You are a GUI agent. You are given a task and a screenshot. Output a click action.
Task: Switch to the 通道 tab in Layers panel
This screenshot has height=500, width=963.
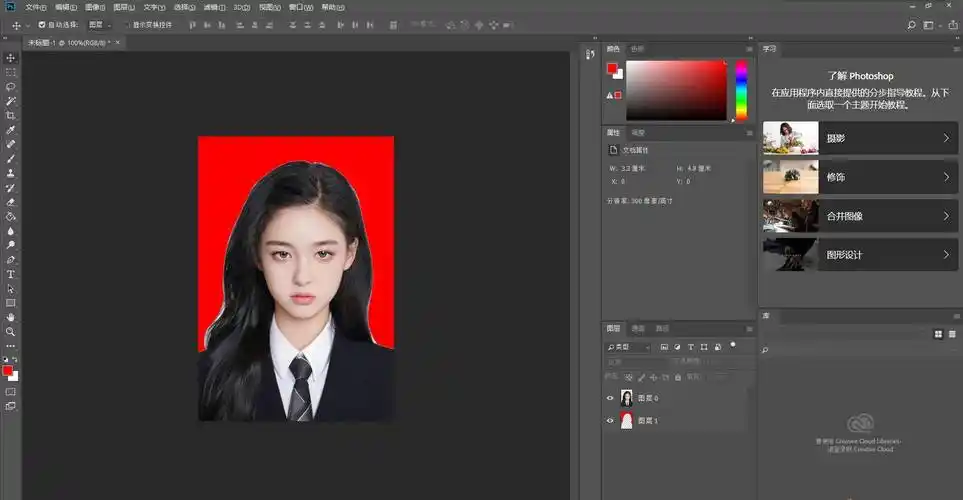coord(638,329)
